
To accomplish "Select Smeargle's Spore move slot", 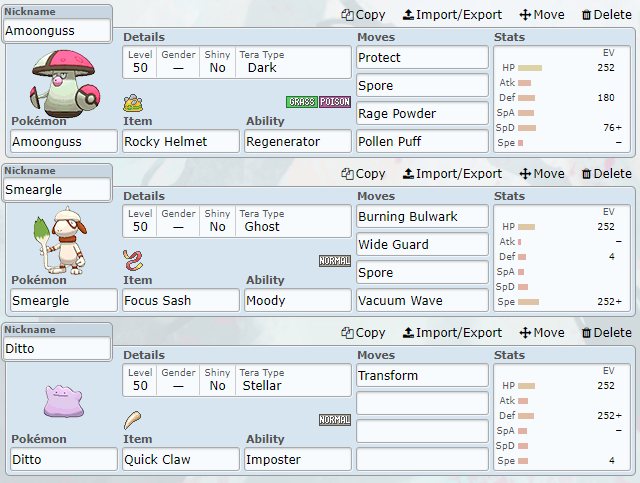I will [422, 272].
